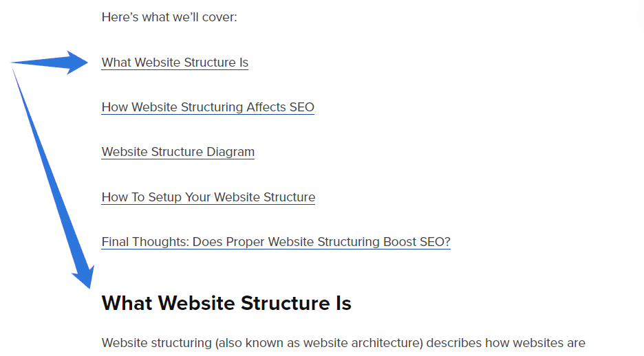Select the "Final Thoughts" table of contents link
Image resolution: width=644 pixels, height=356 pixels.
[x=276, y=242]
